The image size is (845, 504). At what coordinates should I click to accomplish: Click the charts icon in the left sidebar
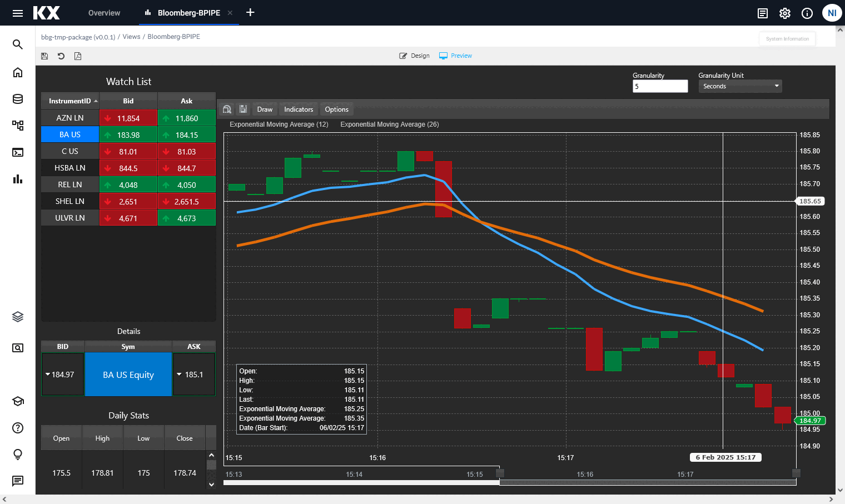click(17, 179)
